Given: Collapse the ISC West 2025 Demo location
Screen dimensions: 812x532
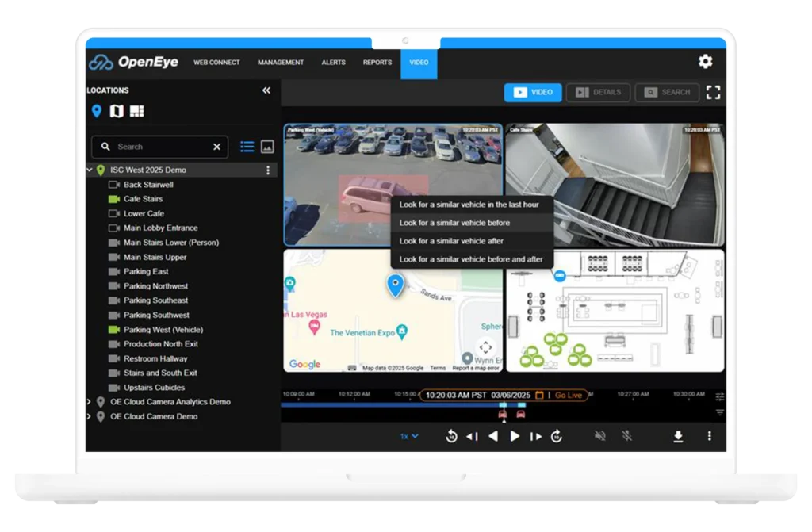Looking at the screenshot, I should tap(90, 170).
